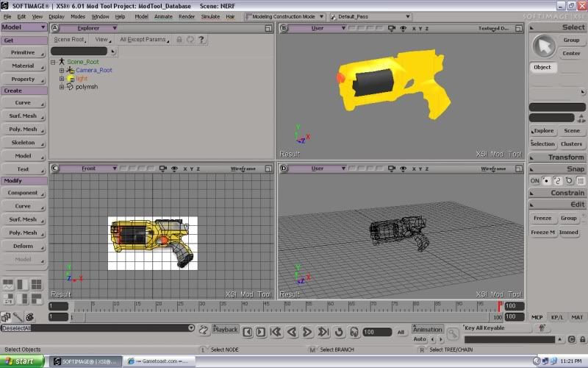Toggle snap to grid icon
Viewport: 588px width, 368px height.
pos(581,180)
